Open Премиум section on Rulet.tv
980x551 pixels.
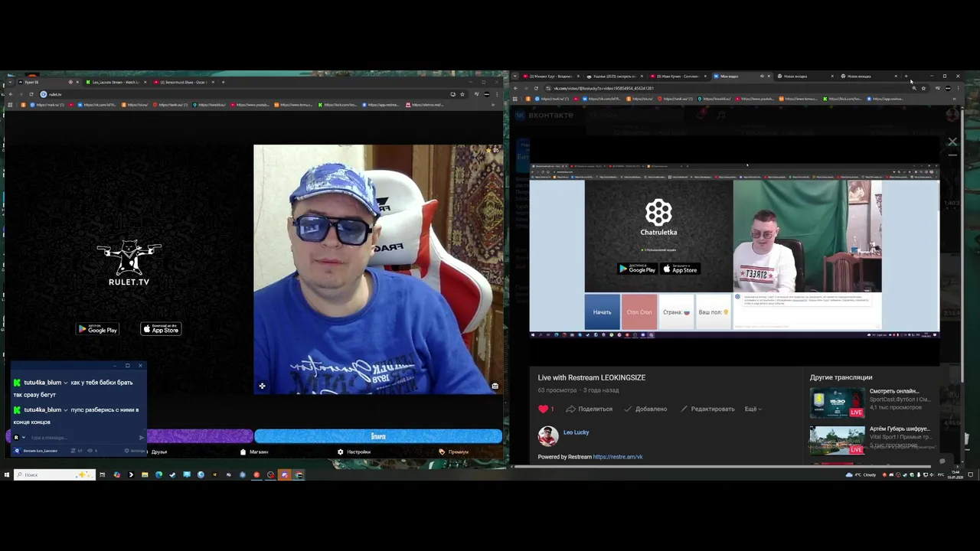coord(454,452)
